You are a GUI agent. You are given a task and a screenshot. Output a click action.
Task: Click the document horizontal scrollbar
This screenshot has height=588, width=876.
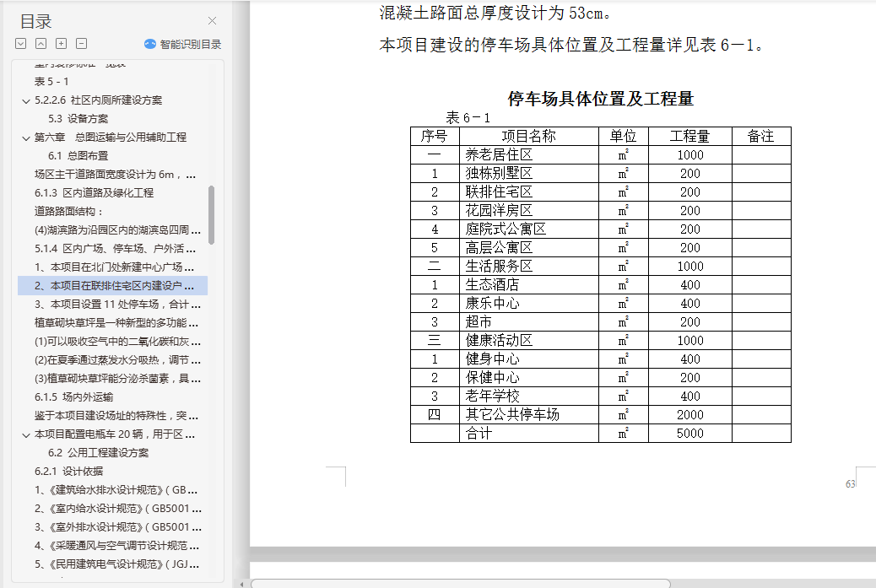tap(460, 584)
